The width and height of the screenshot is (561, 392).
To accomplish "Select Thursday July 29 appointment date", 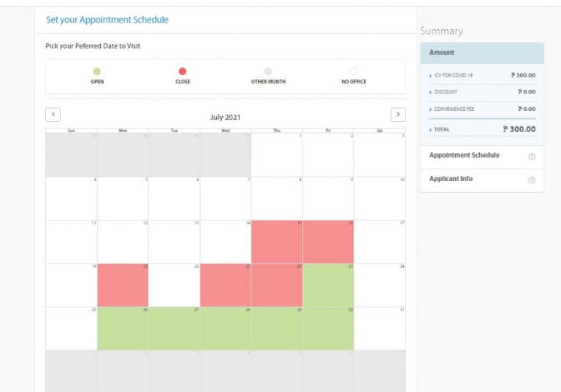I will coord(277,328).
